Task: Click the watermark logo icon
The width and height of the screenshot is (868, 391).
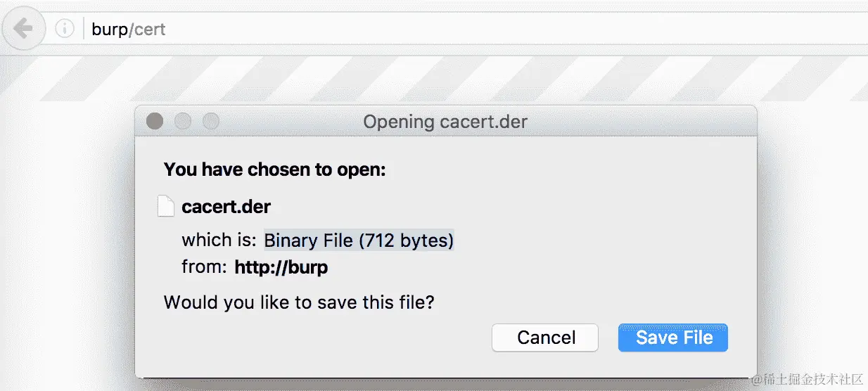Action: tap(756, 380)
